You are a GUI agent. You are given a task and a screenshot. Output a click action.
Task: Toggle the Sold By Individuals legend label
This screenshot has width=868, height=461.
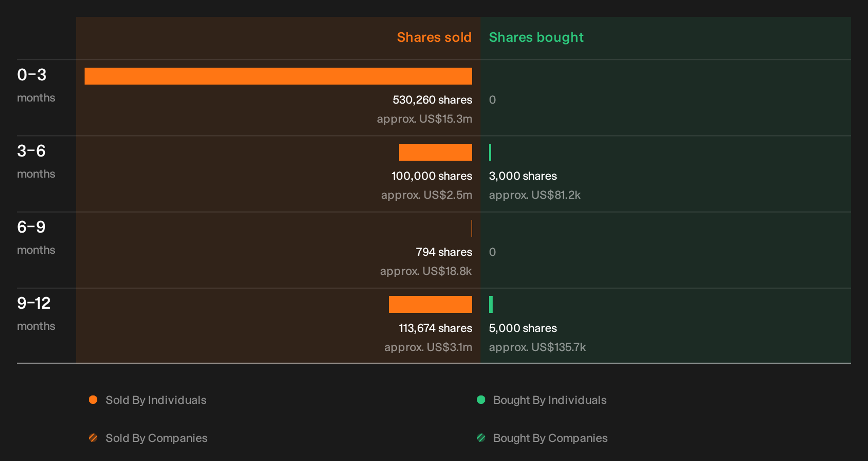tap(156, 400)
